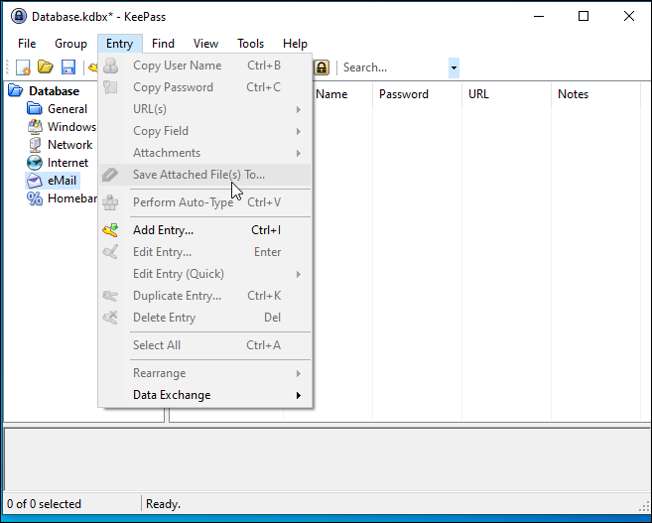This screenshot has height=523, width=652.
Task: Click the Notes column header
Action: coord(595,94)
